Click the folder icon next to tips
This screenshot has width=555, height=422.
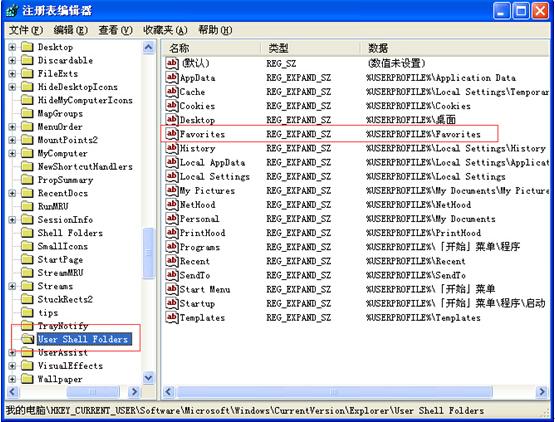click(x=27, y=312)
